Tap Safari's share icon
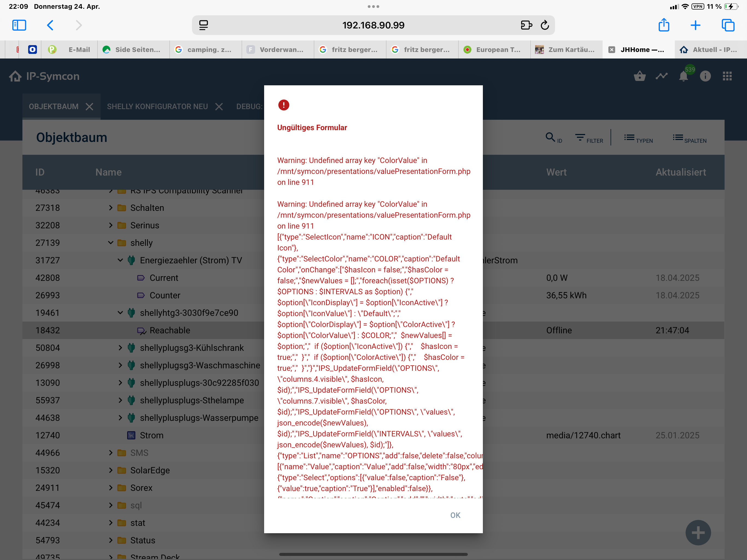Image resolution: width=747 pixels, height=560 pixels. pyautogui.click(x=664, y=25)
